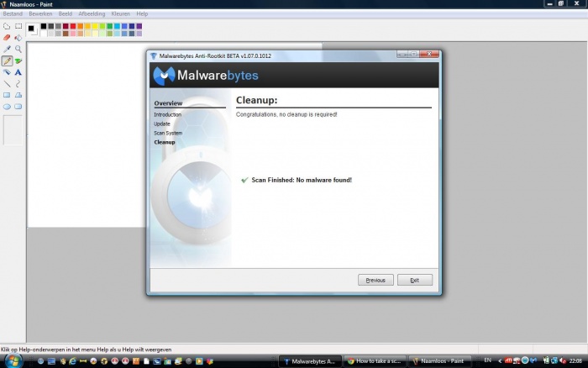Go to the Introduction step in Overview

[168, 114]
